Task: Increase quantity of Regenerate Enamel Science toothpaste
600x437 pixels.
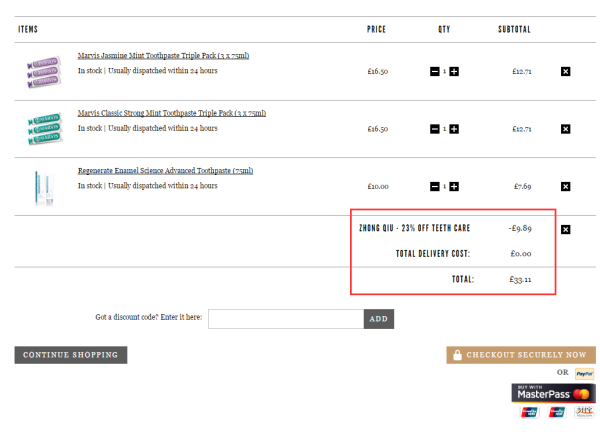Action: pos(454,186)
